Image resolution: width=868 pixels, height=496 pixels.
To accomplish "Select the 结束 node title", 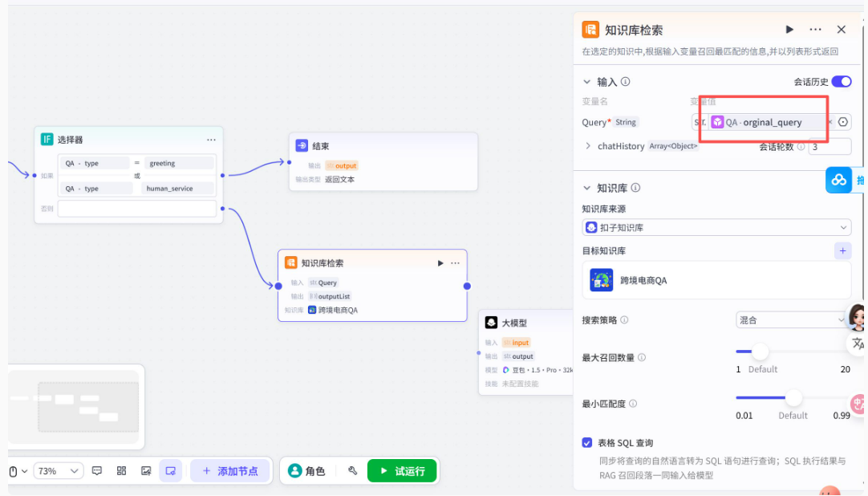I will tap(321, 146).
